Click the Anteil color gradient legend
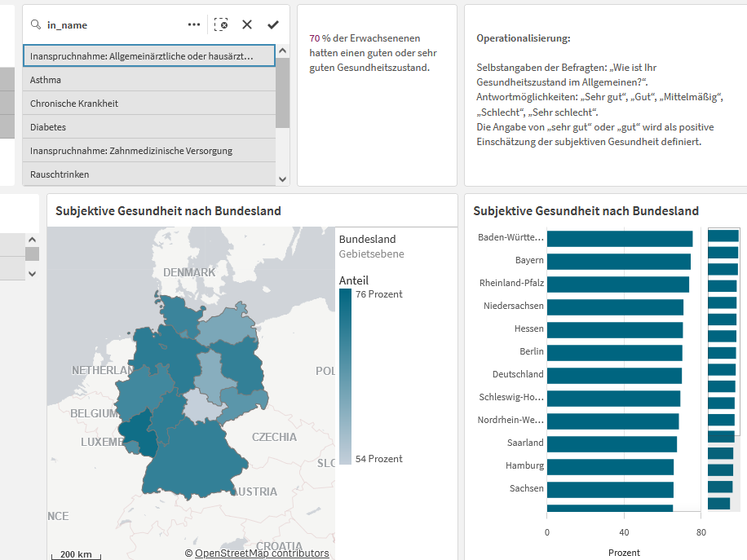The width and height of the screenshot is (747, 560). point(346,377)
